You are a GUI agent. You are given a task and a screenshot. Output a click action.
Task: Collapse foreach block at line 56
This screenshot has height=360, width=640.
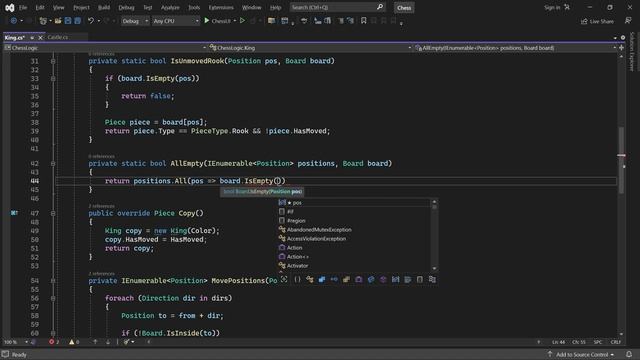coord(53,298)
